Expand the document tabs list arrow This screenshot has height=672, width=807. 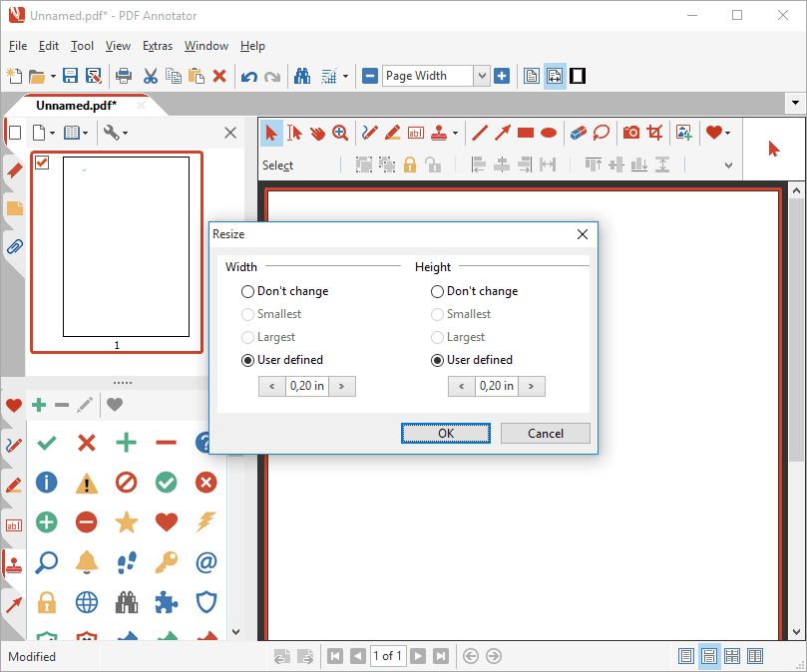pyautogui.click(x=795, y=103)
